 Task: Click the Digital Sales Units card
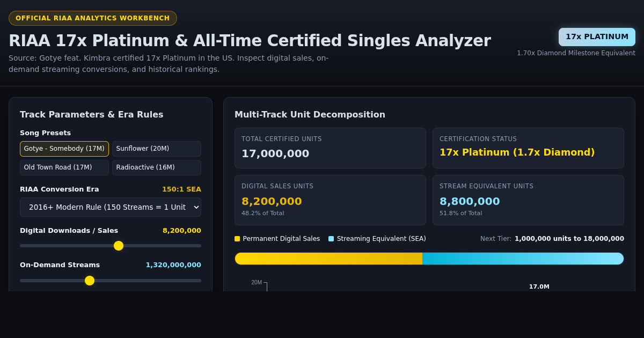point(330,200)
